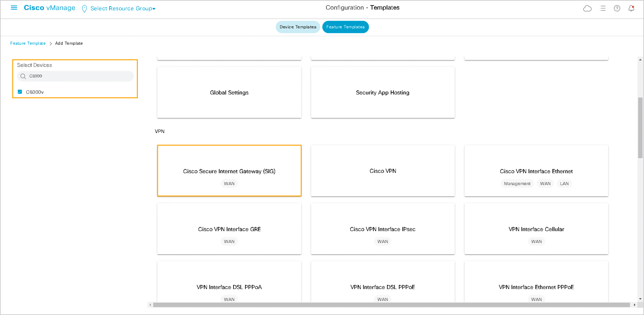Expand Select Resource Group dropdown
Viewport: 644px width, 315px height.
click(x=123, y=9)
